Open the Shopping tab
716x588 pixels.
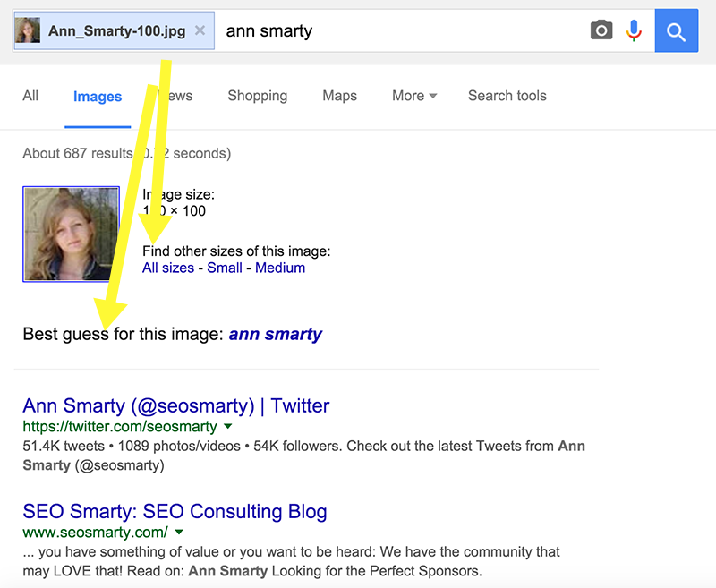pyautogui.click(x=258, y=96)
